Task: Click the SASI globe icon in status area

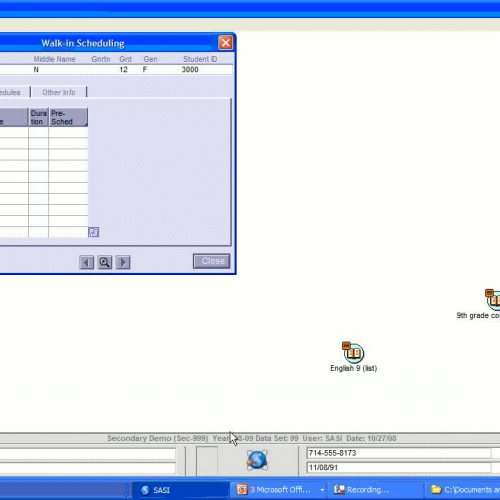Action: (x=257, y=460)
